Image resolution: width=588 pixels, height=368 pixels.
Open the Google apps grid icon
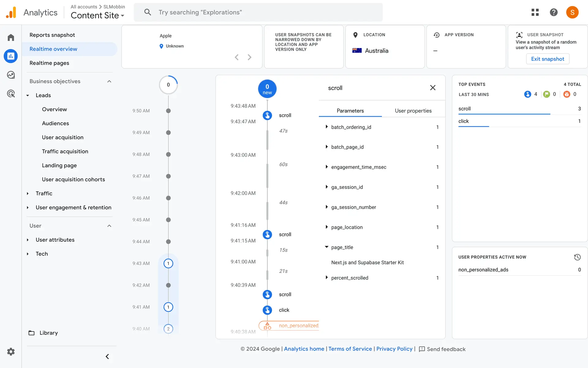click(x=535, y=12)
